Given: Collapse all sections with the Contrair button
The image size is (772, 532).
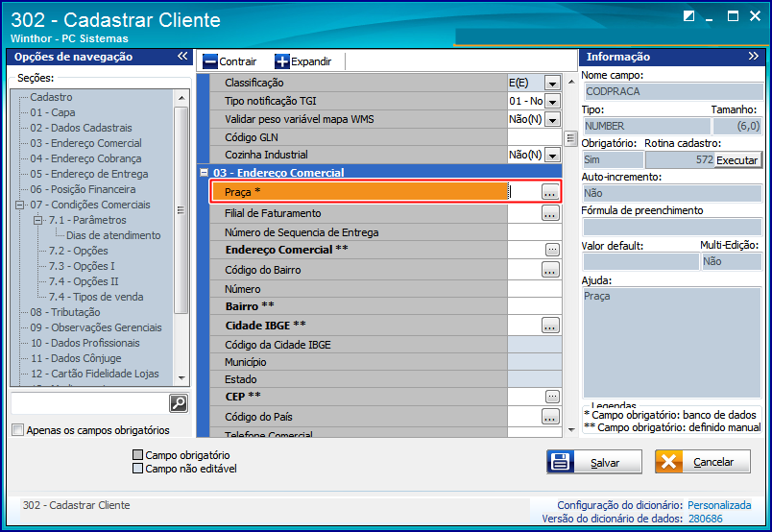Looking at the screenshot, I should 229,61.
